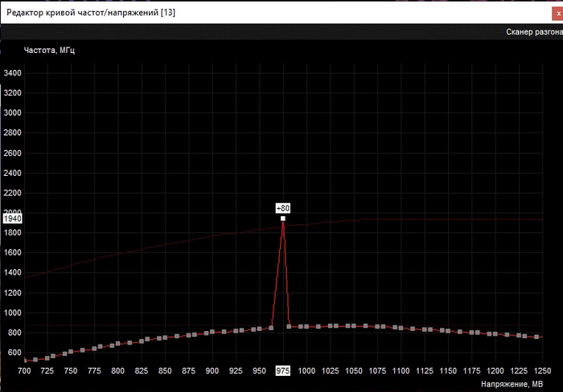Select the first curve point at 700 mV
This screenshot has height=392, width=563.
point(25,361)
